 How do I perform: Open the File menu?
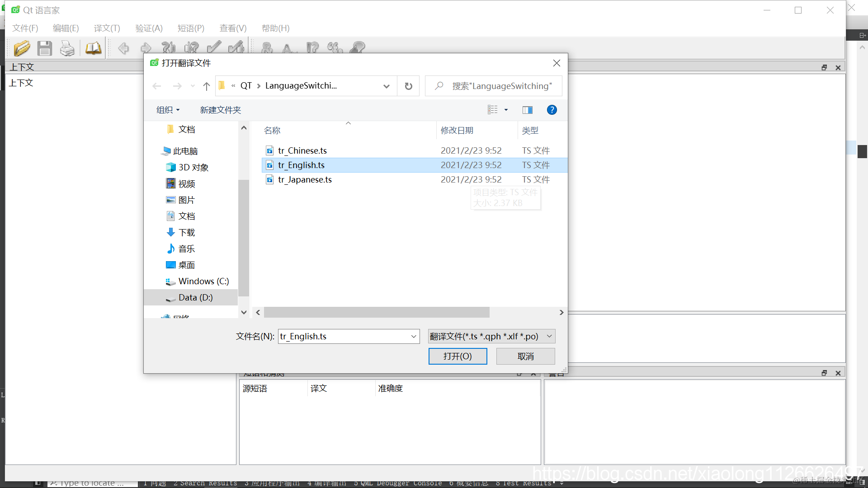25,28
